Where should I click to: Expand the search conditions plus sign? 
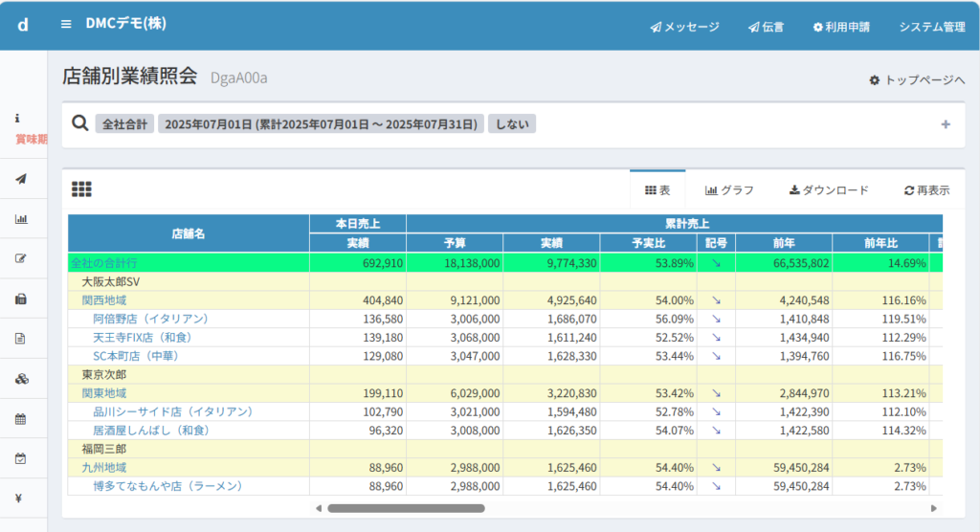(x=946, y=124)
